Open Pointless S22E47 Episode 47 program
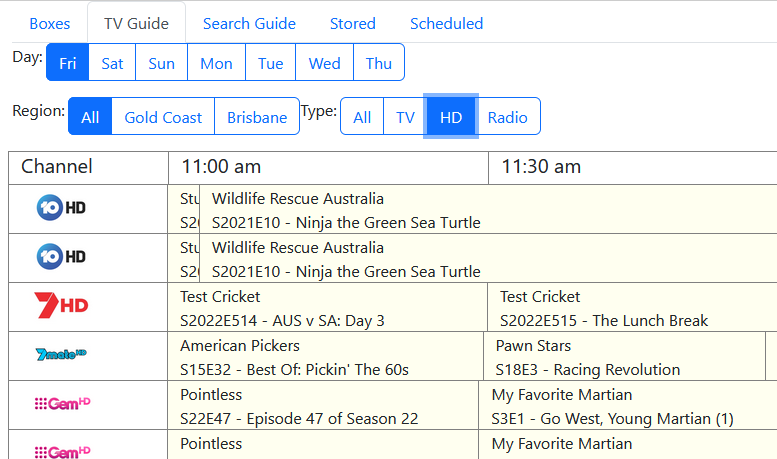Viewport: 777px width, 459px height. pos(323,405)
